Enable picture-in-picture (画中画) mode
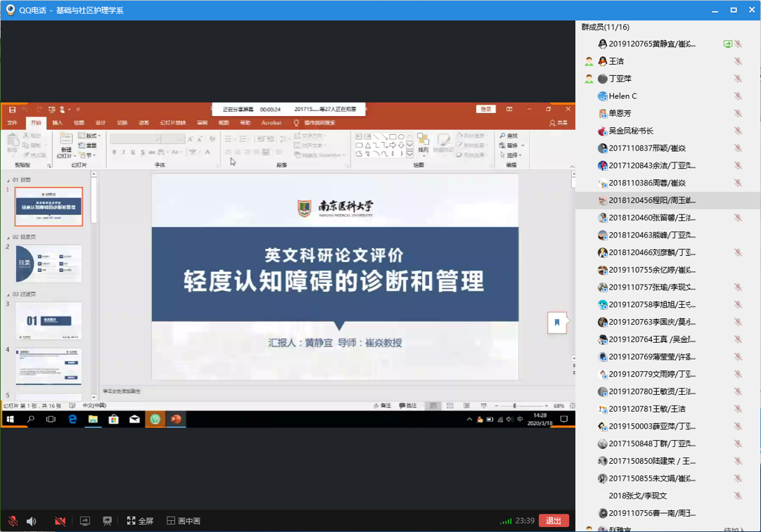Screen dimensions: 761x532 pyautogui.click(x=184, y=521)
